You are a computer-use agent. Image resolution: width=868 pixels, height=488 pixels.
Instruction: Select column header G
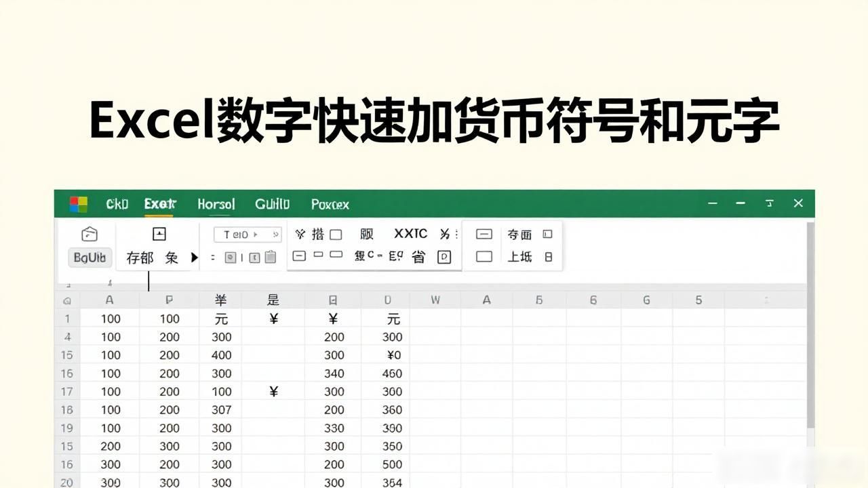[x=646, y=300]
